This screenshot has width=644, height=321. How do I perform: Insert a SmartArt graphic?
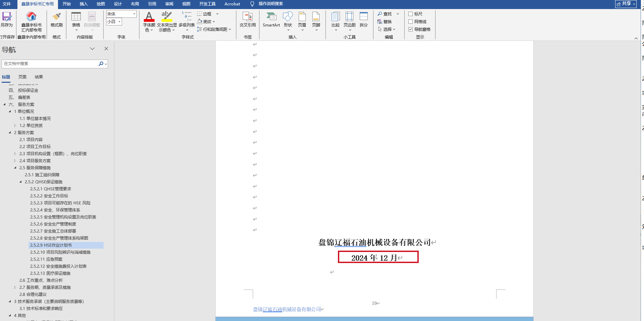point(271,19)
